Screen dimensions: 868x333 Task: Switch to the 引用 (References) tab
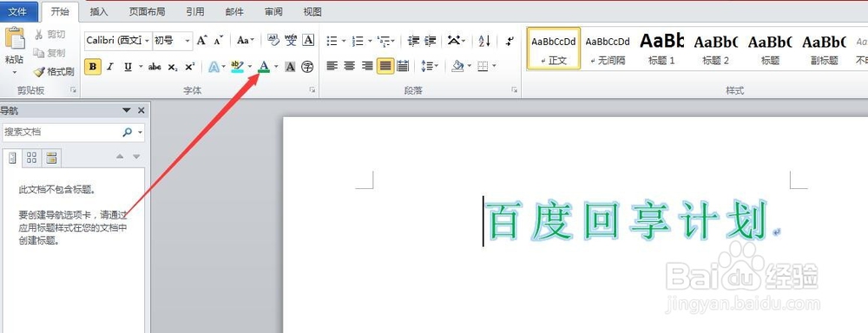click(194, 11)
